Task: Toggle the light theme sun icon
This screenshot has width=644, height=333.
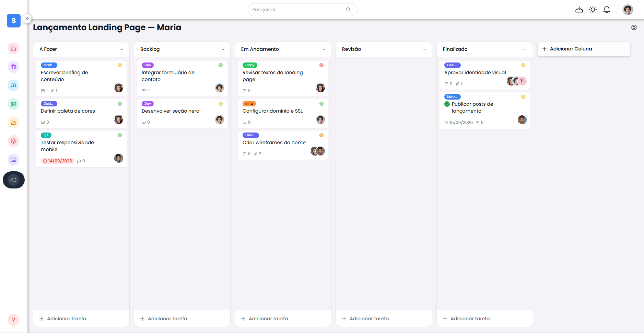Action: [x=593, y=10]
